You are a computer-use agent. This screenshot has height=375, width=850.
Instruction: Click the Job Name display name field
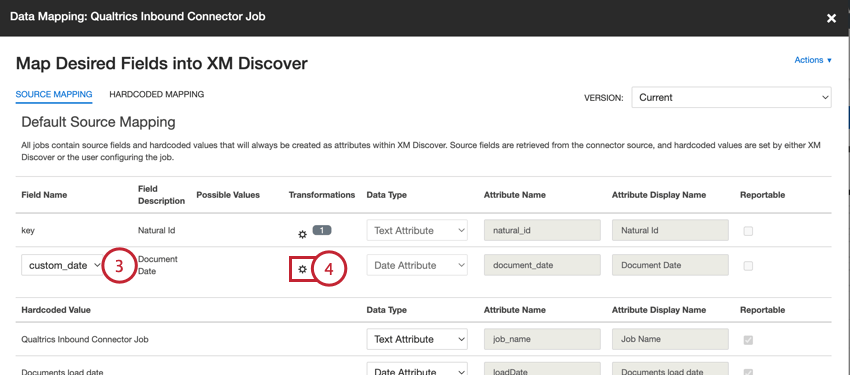[671, 339]
